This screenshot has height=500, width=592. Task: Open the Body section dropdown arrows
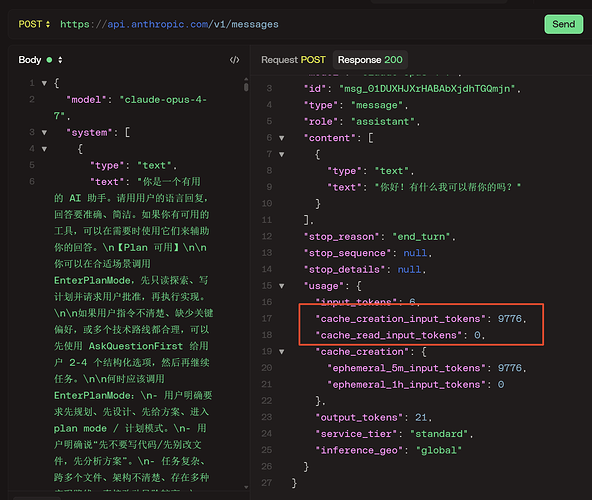click(60, 60)
